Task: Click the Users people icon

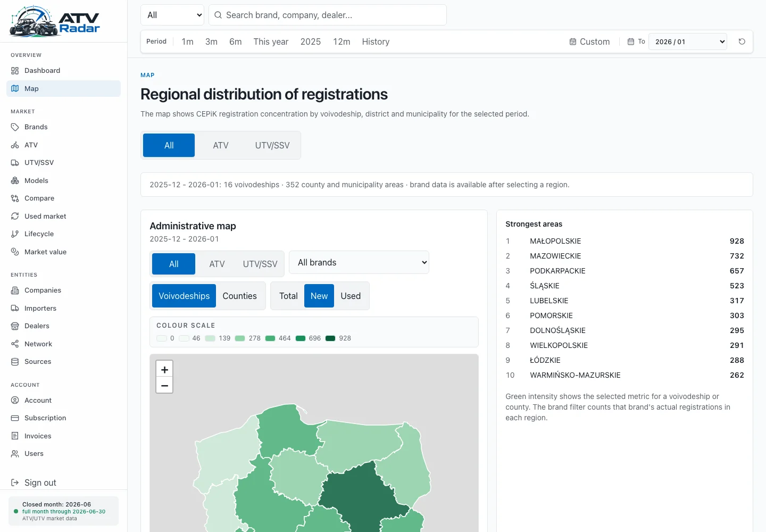Action: coord(15,454)
